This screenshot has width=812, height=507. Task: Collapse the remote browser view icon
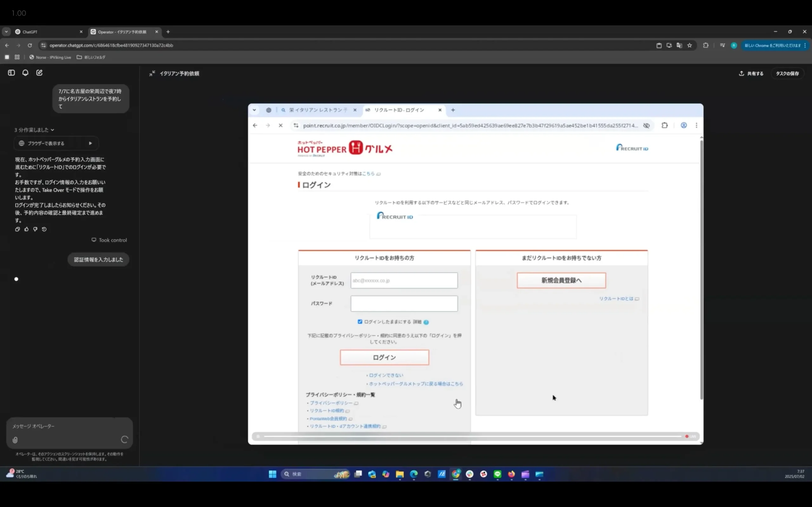click(152, 74)
